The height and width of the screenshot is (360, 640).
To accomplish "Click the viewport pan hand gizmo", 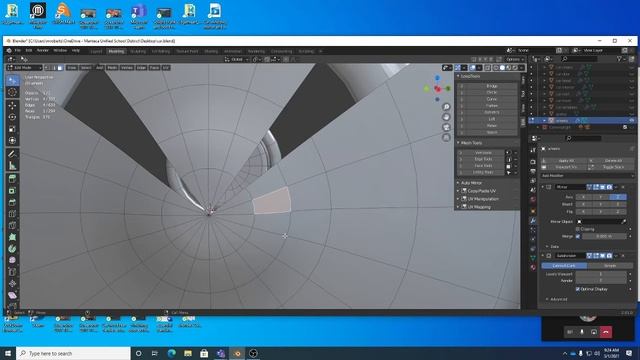I will 446,117.
